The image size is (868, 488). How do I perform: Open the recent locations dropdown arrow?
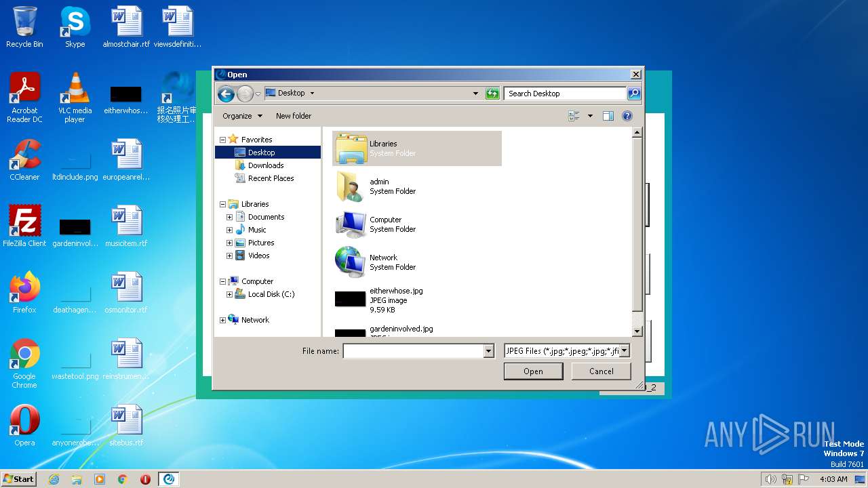point(258,94)
